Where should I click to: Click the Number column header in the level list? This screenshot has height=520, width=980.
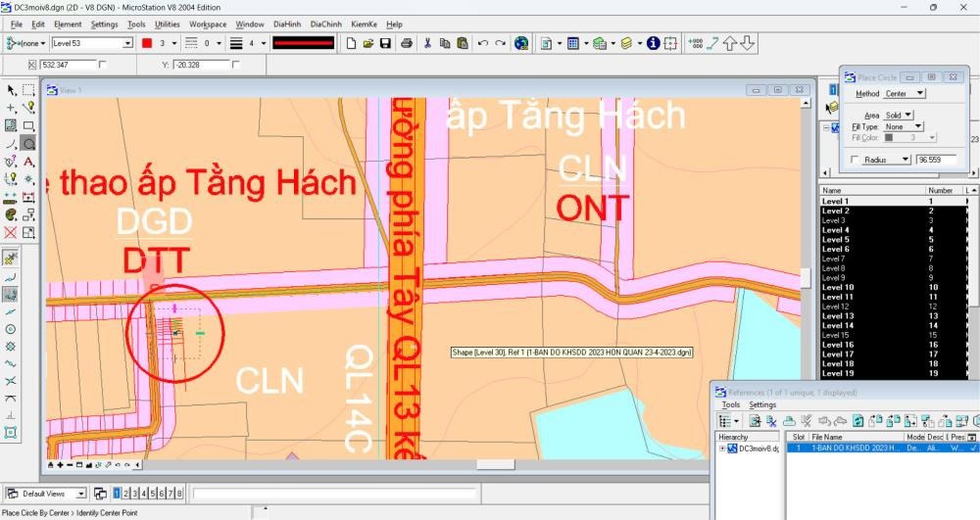pos(944,190)
